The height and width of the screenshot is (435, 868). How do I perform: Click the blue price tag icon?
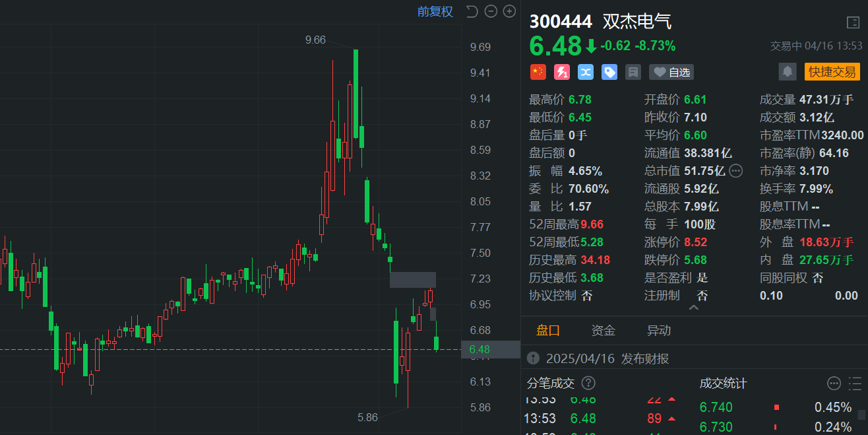click(x=609, y=72)
